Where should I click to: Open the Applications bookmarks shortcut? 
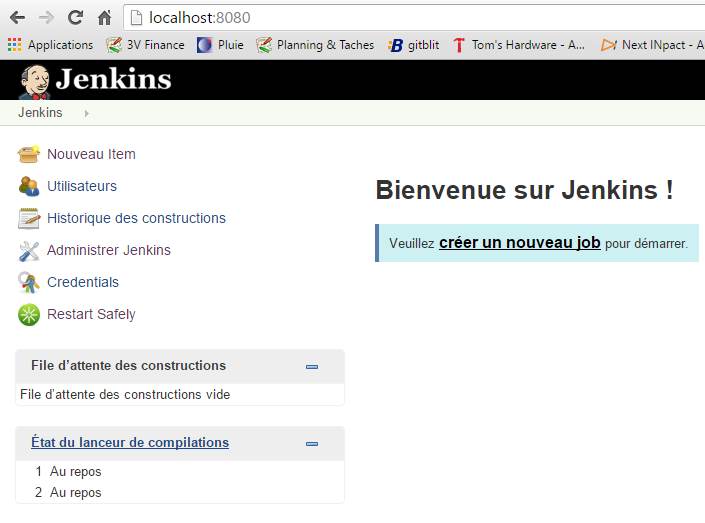[50, 45]
